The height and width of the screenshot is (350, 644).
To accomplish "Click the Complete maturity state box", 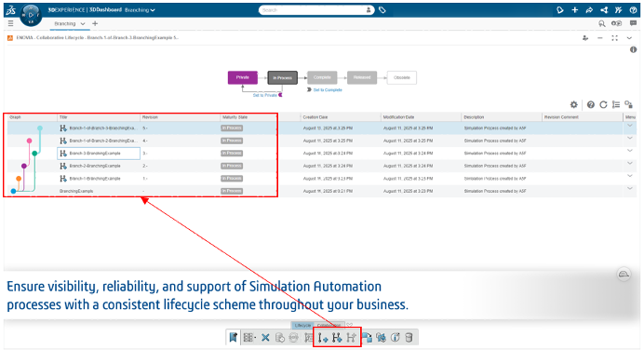I will pyautogui.click(x=322, y=77).
